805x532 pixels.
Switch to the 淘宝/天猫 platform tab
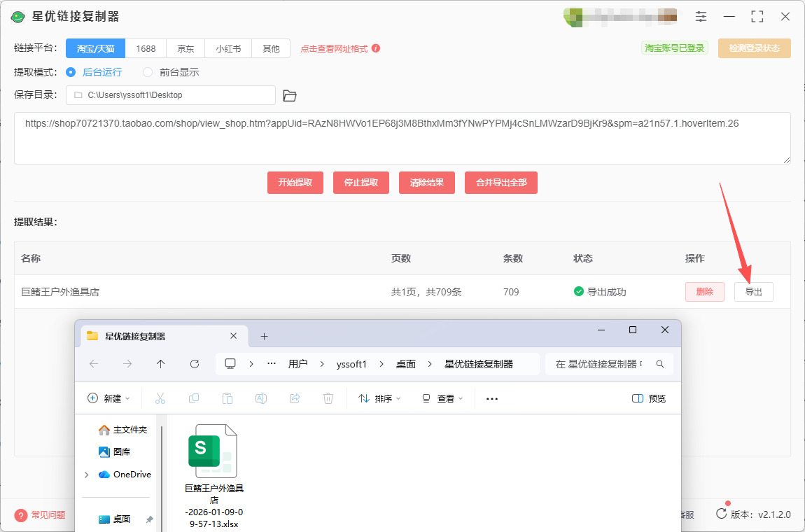pyautogui.click(x=95, y=48)
